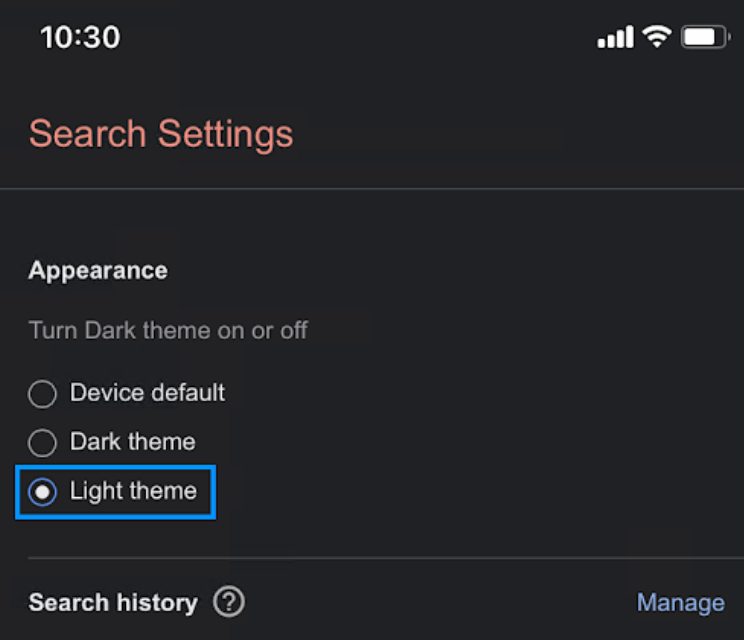Viewport: 744px width, 640px height.
Task: Click the help question mark beside Search history
Action: point(229,602)
